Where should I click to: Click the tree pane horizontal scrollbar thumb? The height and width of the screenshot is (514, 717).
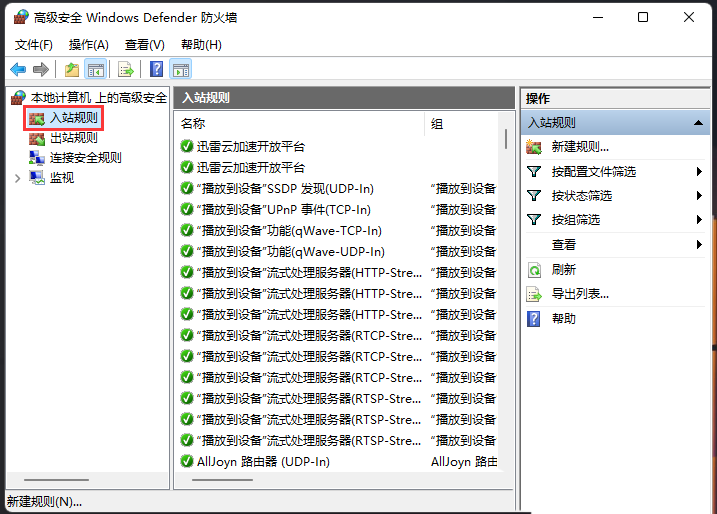[56, 480]
